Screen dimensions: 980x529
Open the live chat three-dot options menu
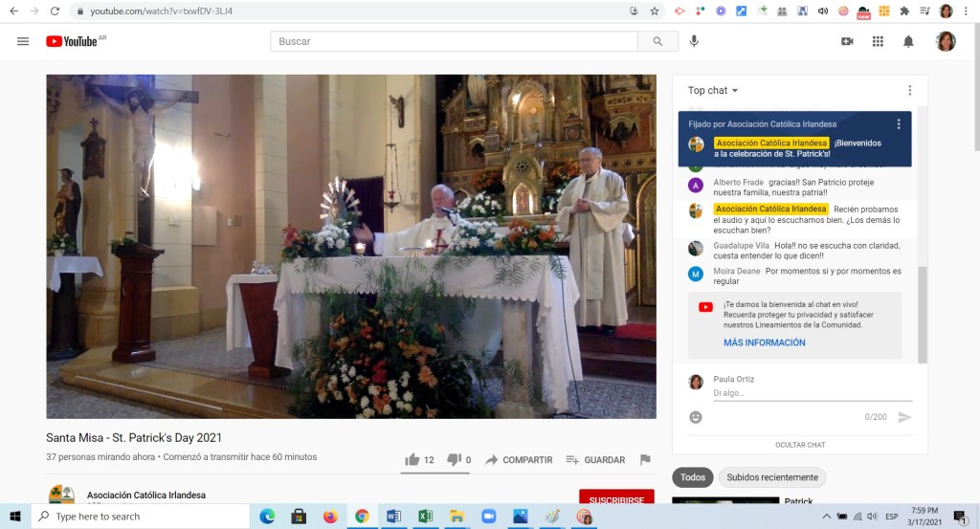click(909, 91)
